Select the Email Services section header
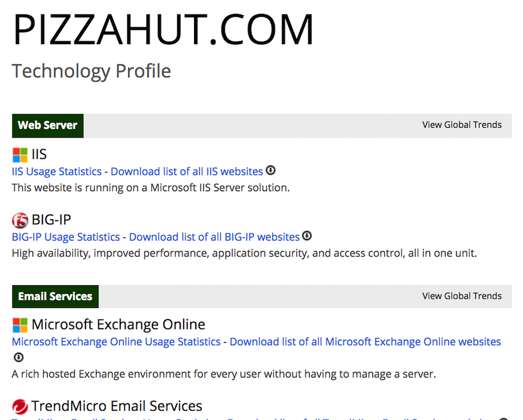Viewport: 523px width, 420px height. (x=55, y=296)
